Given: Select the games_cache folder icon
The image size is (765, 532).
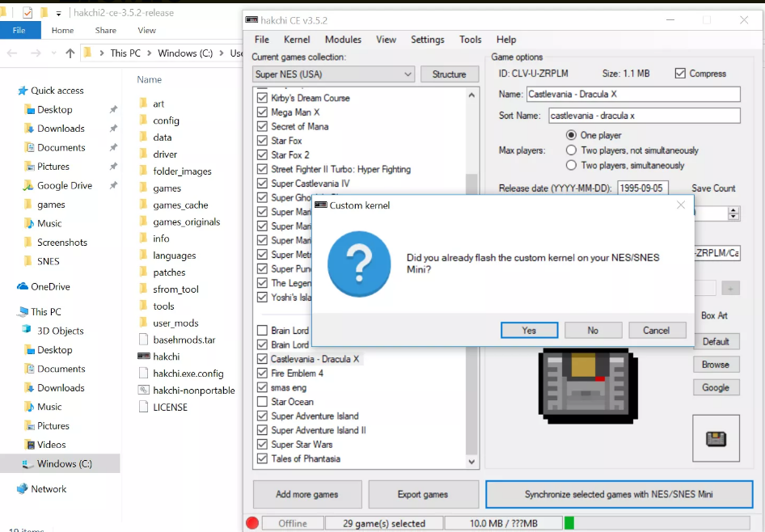Looking at the screenshot, I should coord(143,205).
